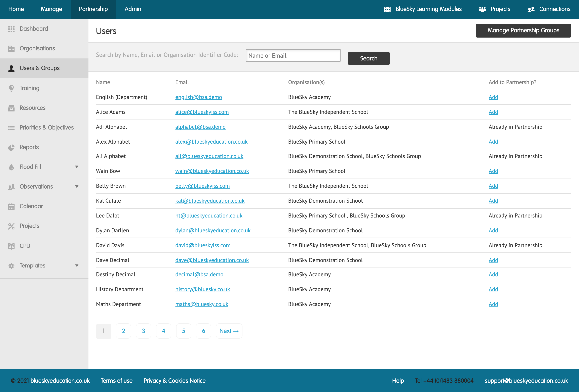Open email link ali@blueskyeducation.co.uk
The height and width of the screenshot is (392, 579).
(x=209, y=156)
